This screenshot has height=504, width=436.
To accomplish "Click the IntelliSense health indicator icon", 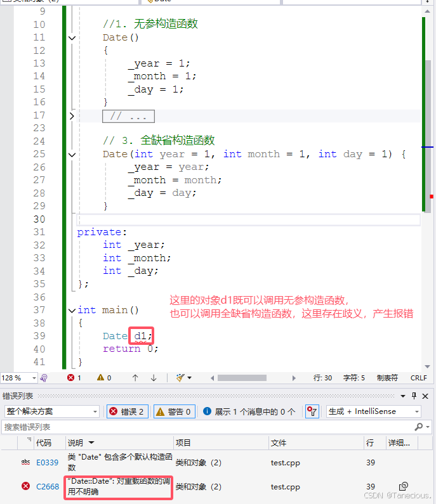I will (x=44, y=378).
